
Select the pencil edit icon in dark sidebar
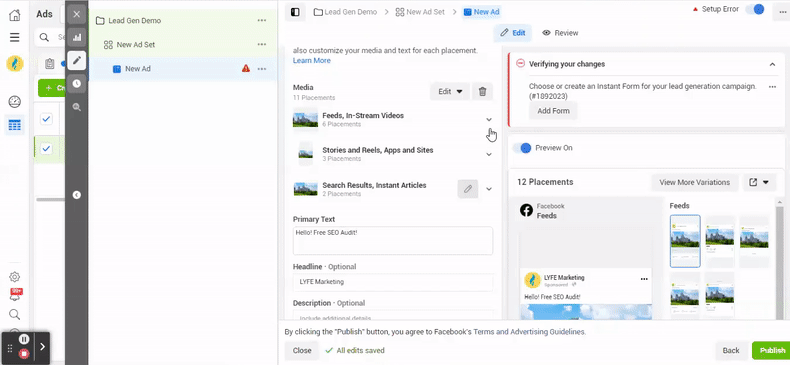click(77, 60)
